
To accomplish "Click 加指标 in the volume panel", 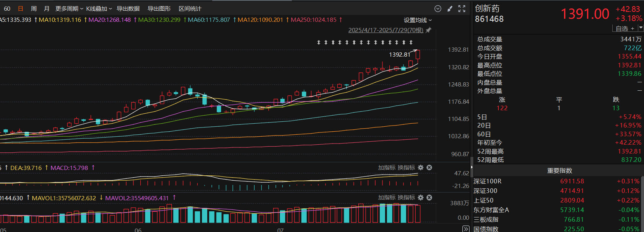I will pos(387,198).
